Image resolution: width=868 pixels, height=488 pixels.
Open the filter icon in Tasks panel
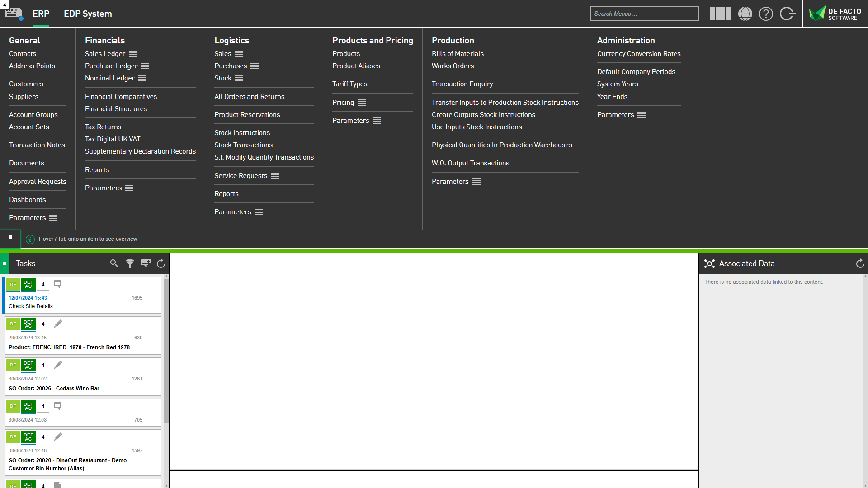130,263
